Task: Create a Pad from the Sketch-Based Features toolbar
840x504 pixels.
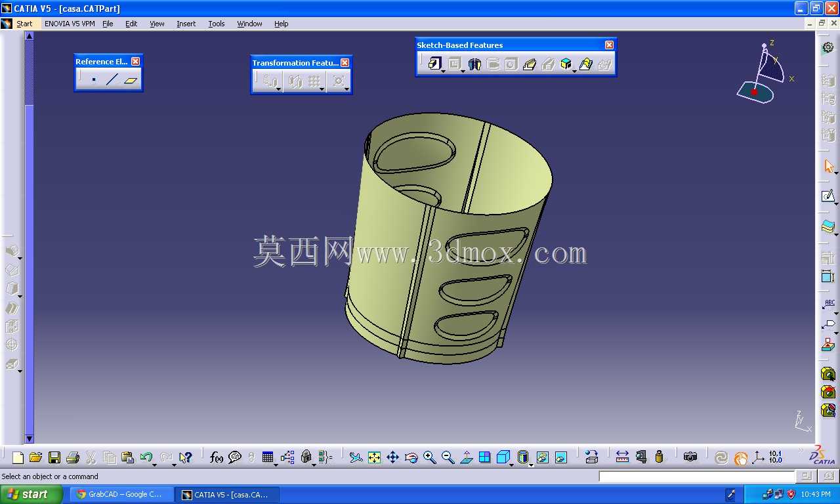Action: point(434,64)
